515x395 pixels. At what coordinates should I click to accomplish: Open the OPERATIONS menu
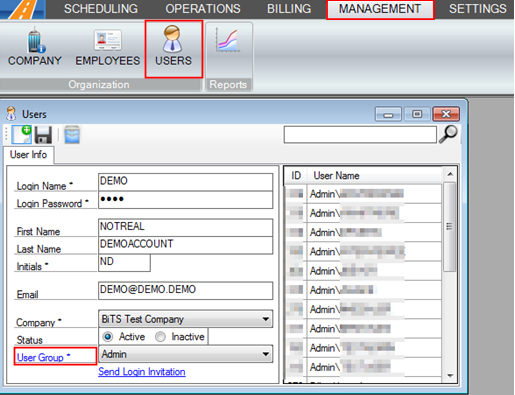point(203,9)
